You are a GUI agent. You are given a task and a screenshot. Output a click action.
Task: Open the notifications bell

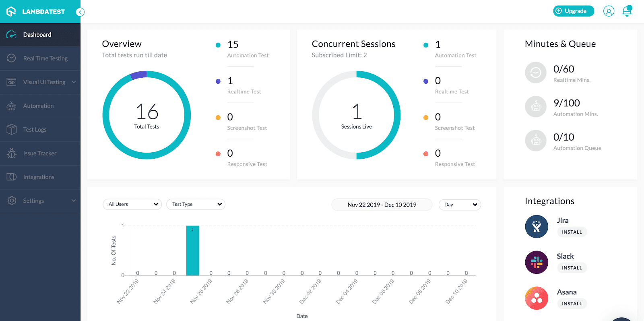[x=627, y=11]
